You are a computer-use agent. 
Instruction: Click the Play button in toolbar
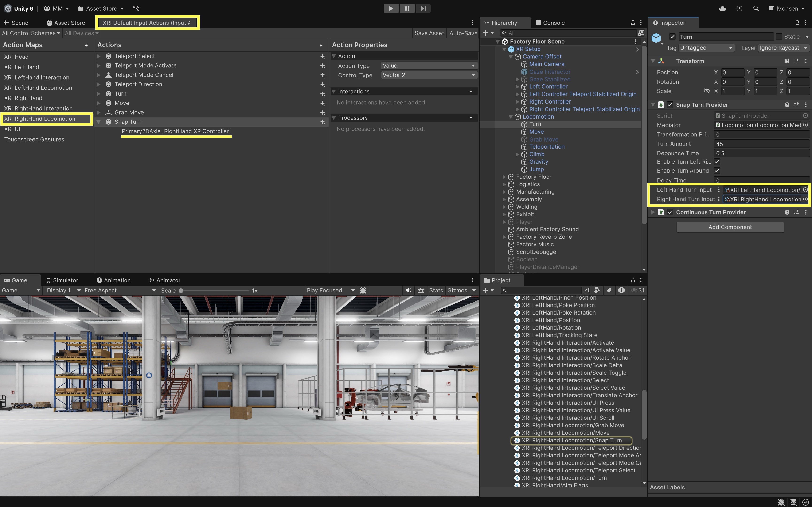point(391,8)
